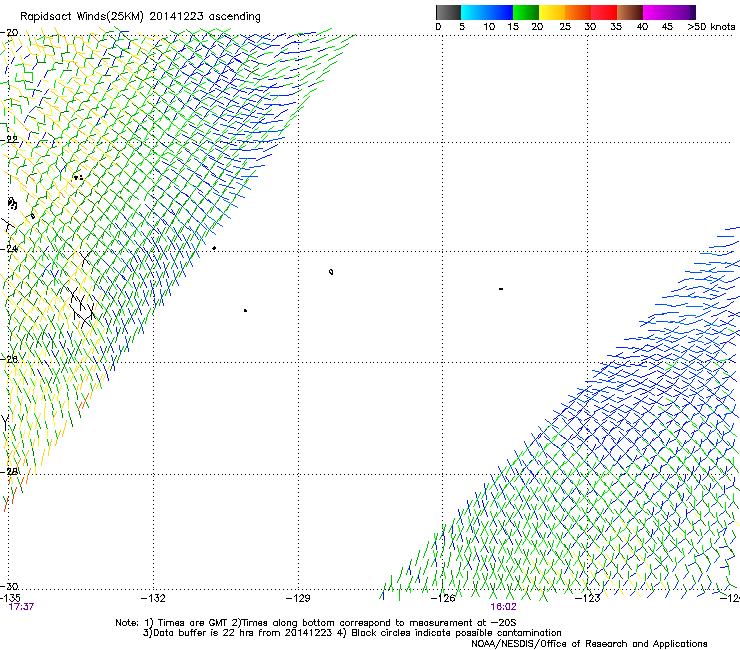Click the island dot just above -24 latitude
This screenshot has width=740, height=650.
(x=214, y=248)
